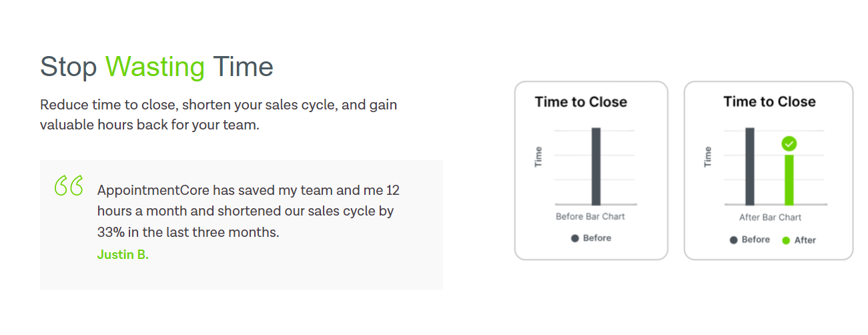Click the "Stop Wasting Time" heading
Viewport: 868px width, 335px height.
tap(156, 67)
